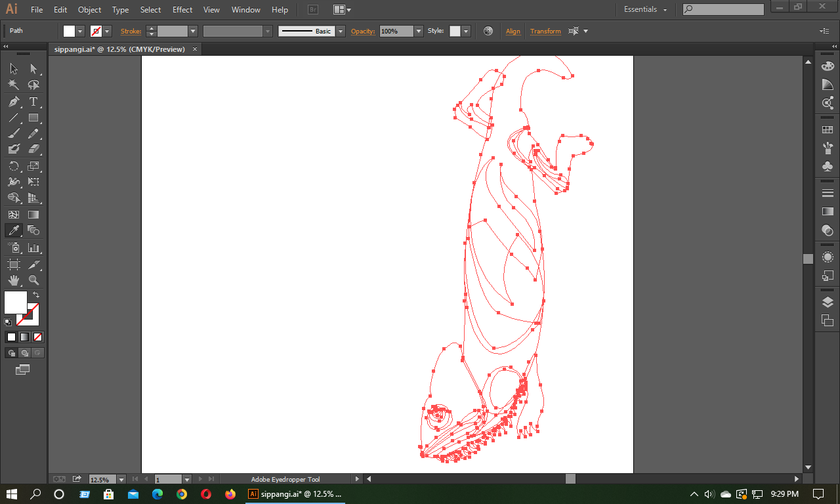Set paint mode to Gradient

24,337
